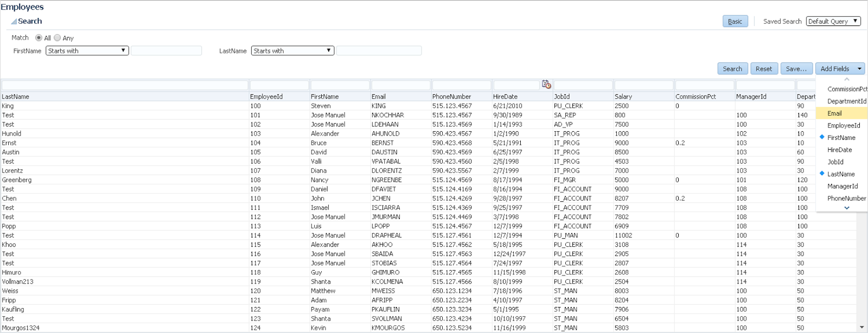The width and height of the screenshot is (868, 333).
Task: Click first name Matthew cell
Action: pos(340,291)
